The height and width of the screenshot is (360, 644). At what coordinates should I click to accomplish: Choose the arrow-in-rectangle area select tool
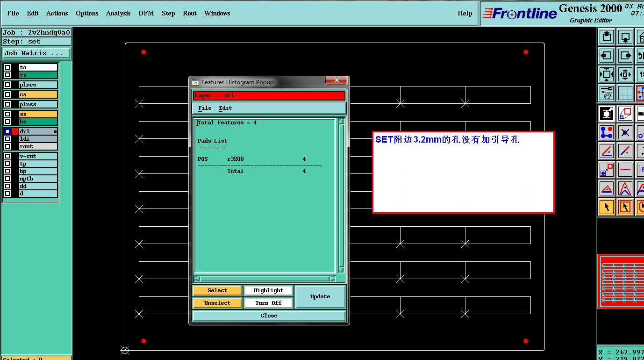pos(625,207)
